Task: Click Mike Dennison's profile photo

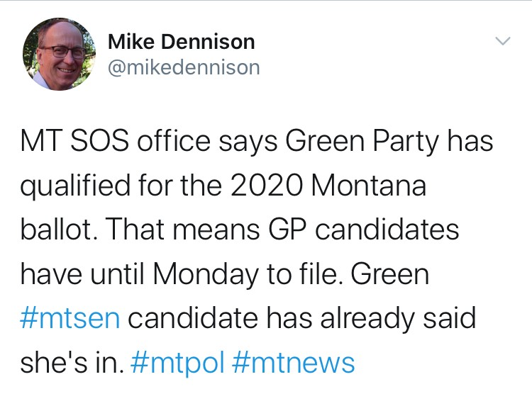Action: coord(59,55)
